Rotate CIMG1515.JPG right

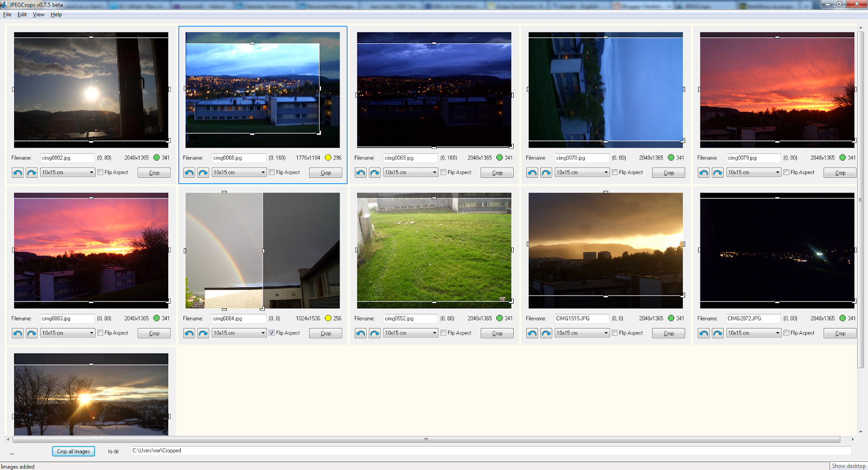[546, 333]
